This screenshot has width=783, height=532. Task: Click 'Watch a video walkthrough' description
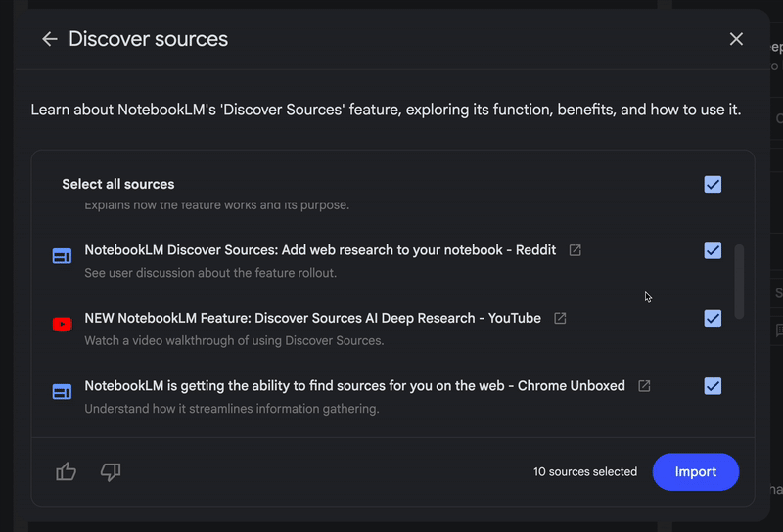point(234,341)
